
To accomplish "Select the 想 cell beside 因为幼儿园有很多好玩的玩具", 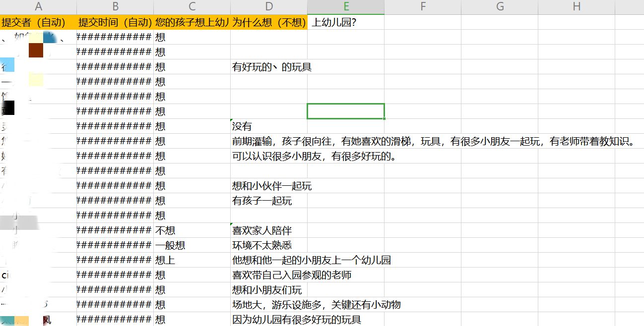I will click(x=192, y=320).
